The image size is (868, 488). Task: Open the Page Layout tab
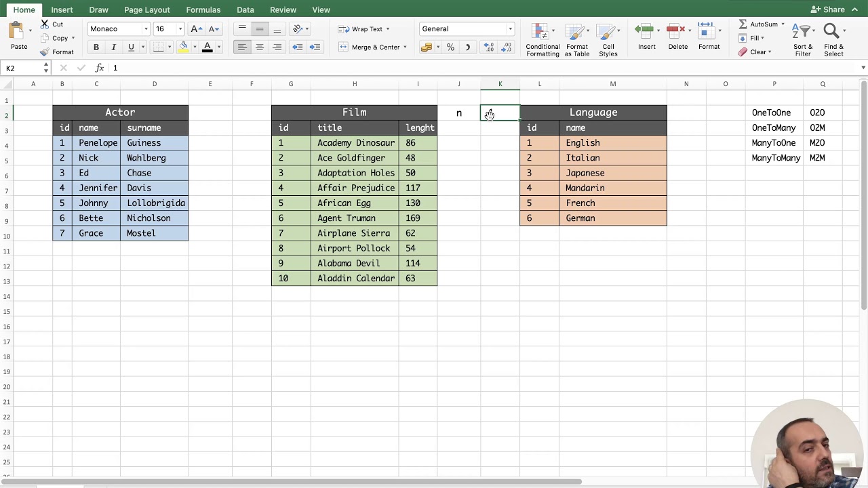click(x=146, y=9)
